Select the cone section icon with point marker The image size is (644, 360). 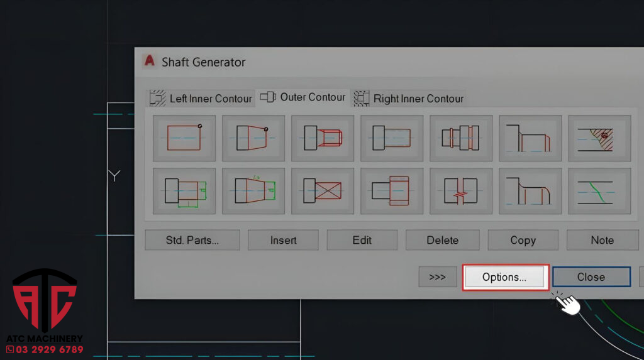click(253, 138)
